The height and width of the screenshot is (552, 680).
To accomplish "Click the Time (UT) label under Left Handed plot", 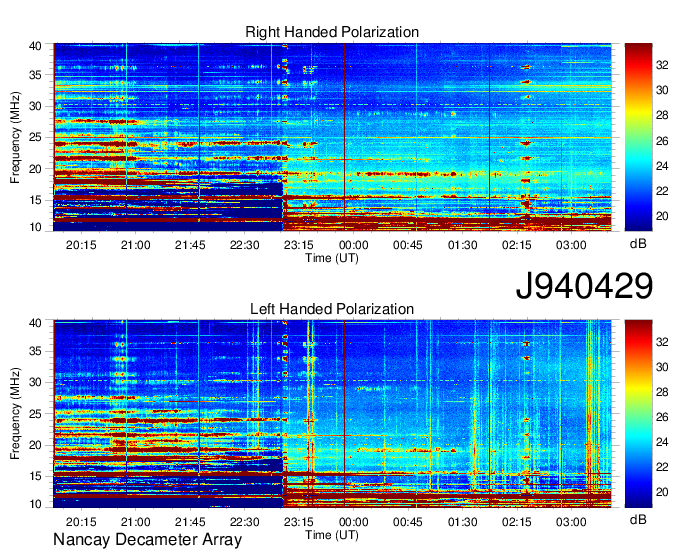I will [x=332, y=535].
